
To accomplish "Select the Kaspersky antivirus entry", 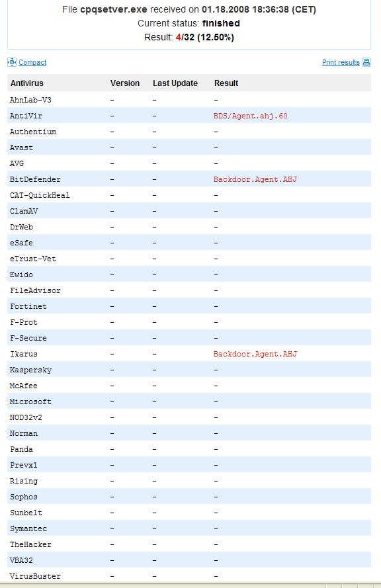I will 30,370.
